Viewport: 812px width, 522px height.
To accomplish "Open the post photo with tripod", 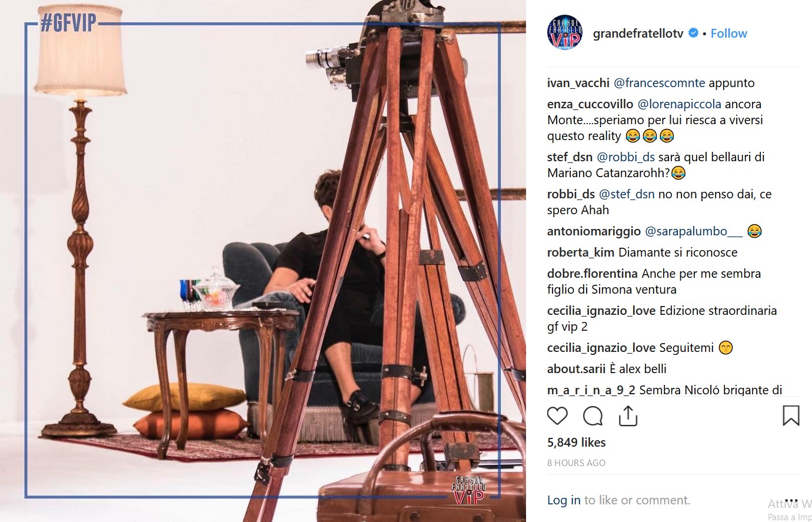I will pos(263,261).
